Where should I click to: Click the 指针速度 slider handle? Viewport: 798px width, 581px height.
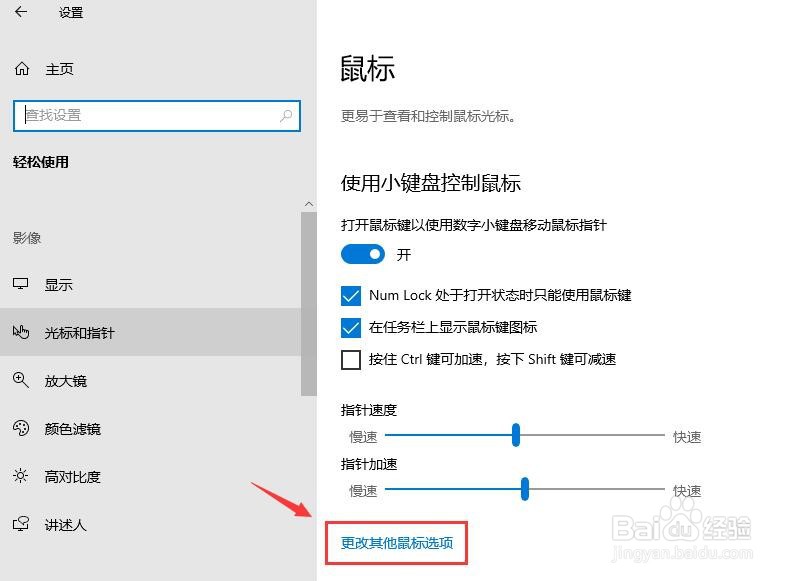pos(516,435)
